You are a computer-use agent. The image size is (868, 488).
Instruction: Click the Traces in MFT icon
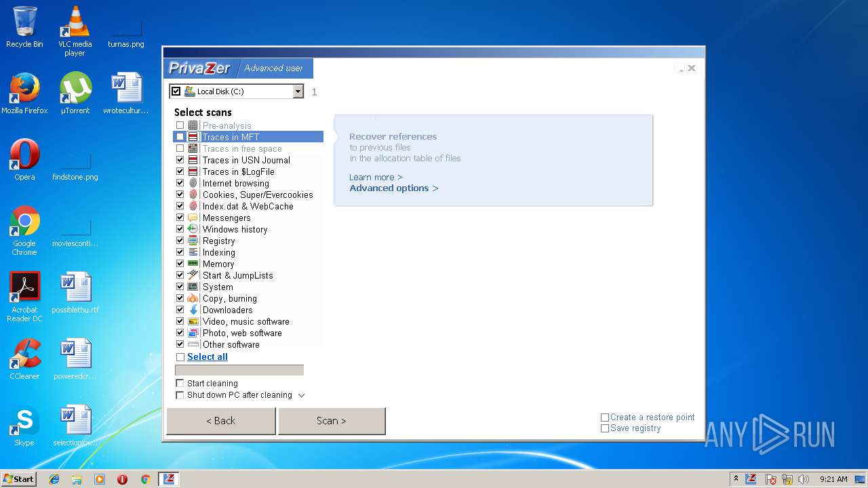point(193,137)
